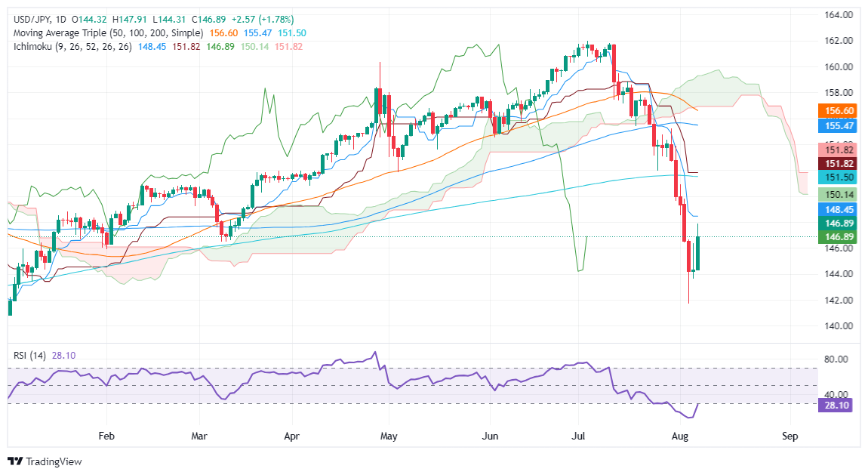Click the TradingView logo icon
Image resolution: width=868 pixels, height=475 pixels.
coord(15,461)
